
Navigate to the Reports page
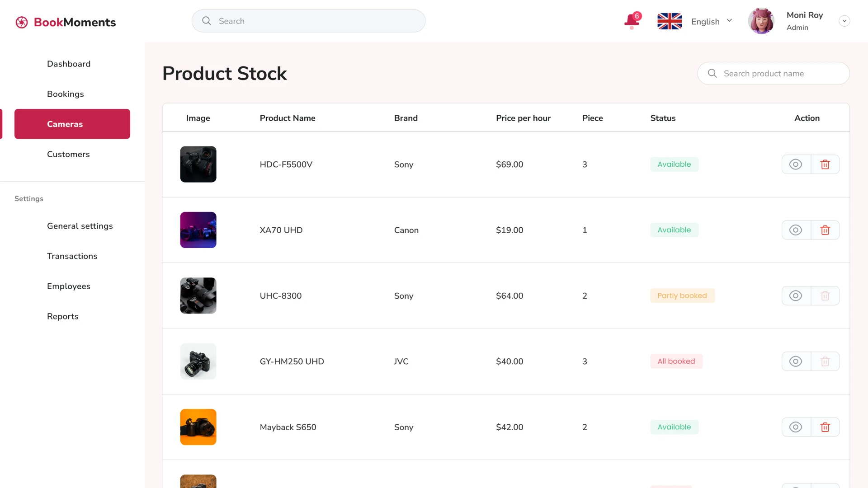coord(63,316)
